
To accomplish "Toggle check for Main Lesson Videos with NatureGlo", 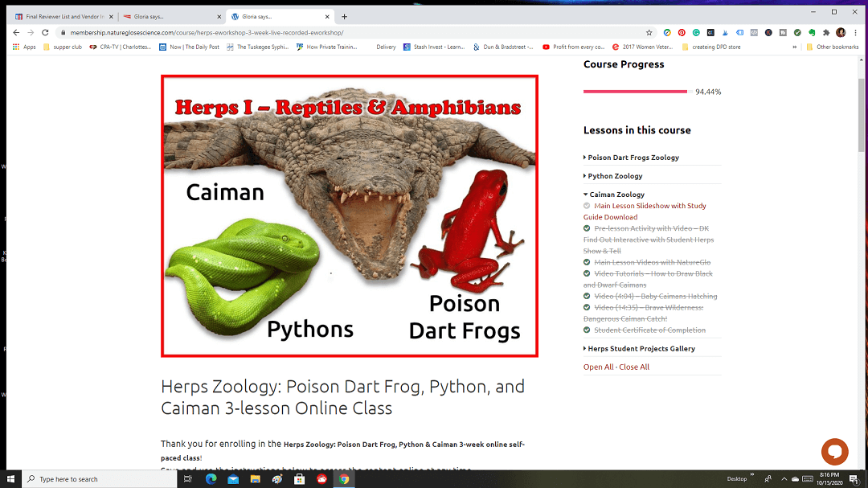I will 587,262.
